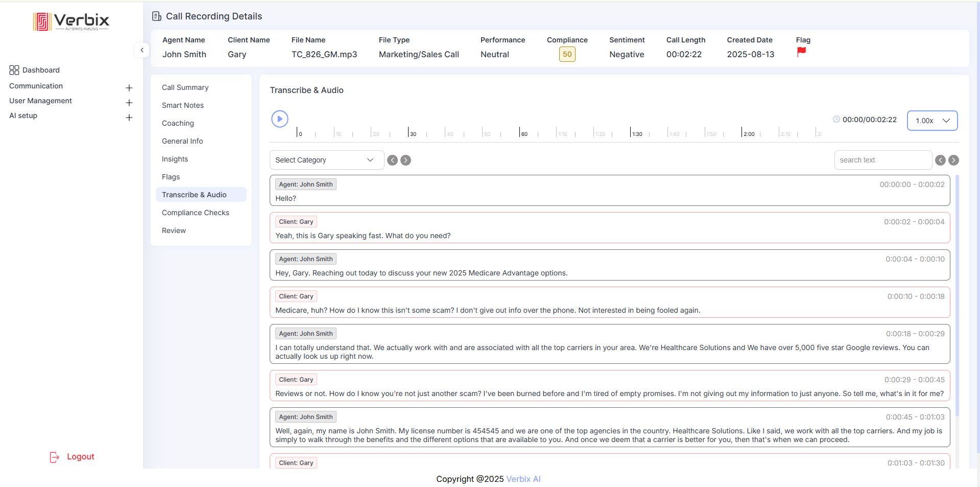Click the Dashboard menu label
980x487 pixels.
[41, 70]
